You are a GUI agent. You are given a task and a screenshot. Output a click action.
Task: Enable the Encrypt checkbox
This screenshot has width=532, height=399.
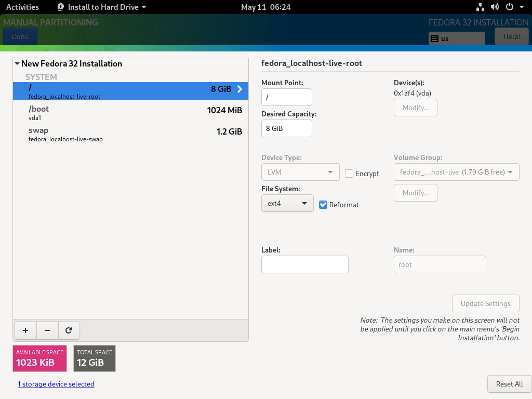pyautogui.click(x=349, y=174)
